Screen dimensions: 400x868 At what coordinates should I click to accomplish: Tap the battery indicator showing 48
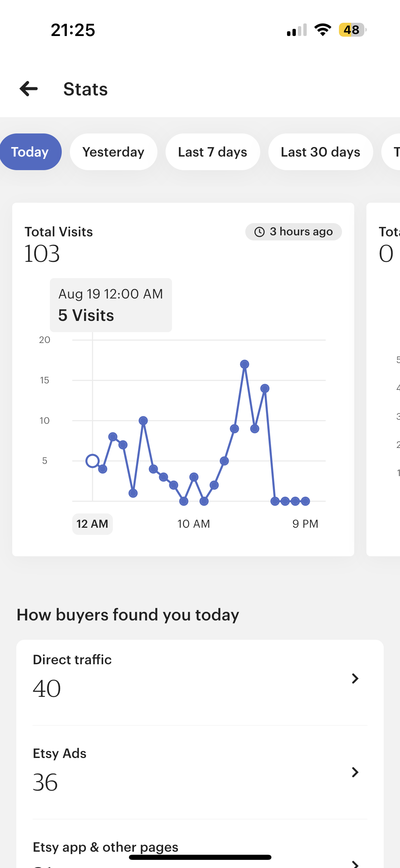[353, 30]
